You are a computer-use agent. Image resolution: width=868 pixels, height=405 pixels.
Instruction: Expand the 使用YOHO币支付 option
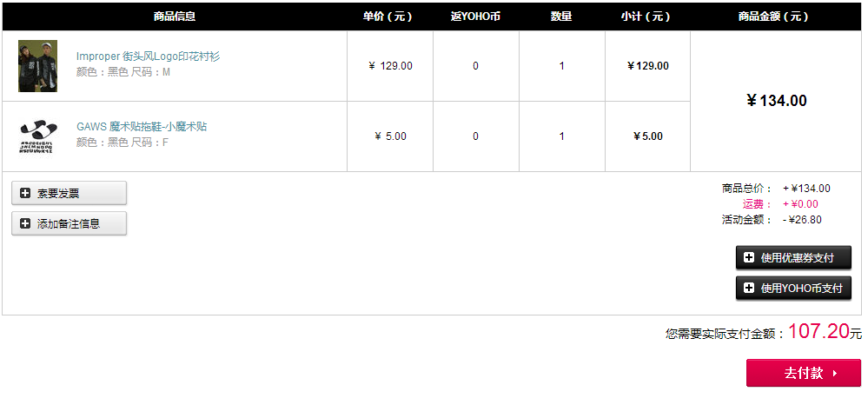coord(793,288)
